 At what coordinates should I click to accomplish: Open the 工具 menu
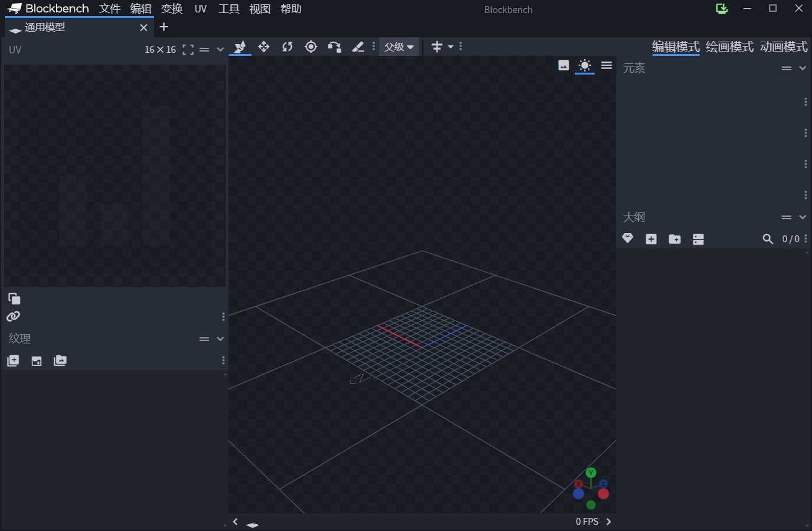point(229,9)
